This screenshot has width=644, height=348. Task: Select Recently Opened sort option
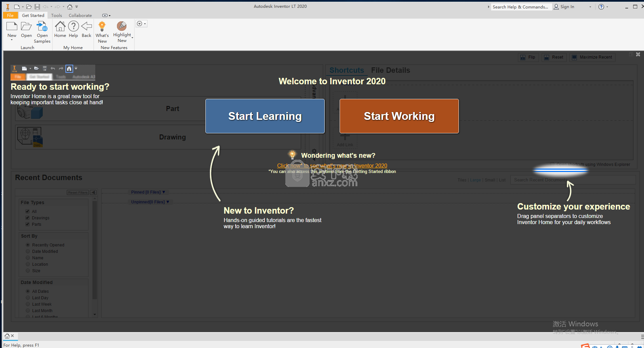(28, 245)
